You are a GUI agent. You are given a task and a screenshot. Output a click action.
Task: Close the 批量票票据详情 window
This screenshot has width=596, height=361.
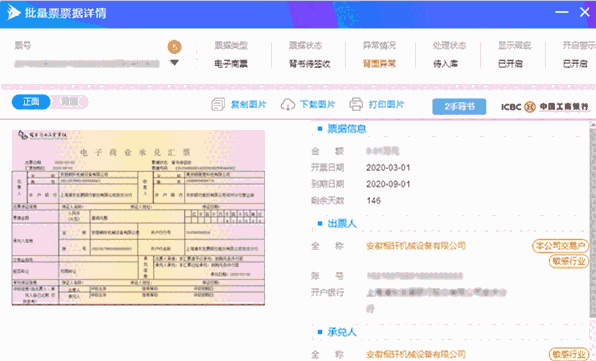585,12
